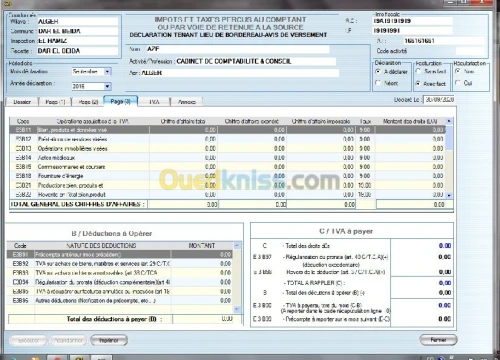
Task: Open the Annexe tab
Action: click(x=187, y=102)
